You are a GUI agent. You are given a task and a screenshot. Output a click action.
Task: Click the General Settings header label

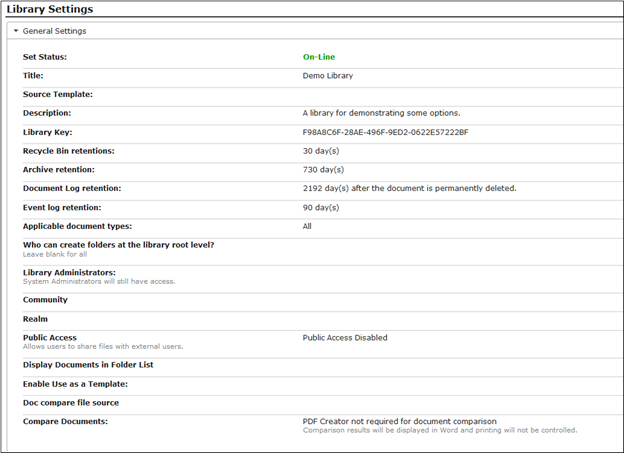coord(54,31)
